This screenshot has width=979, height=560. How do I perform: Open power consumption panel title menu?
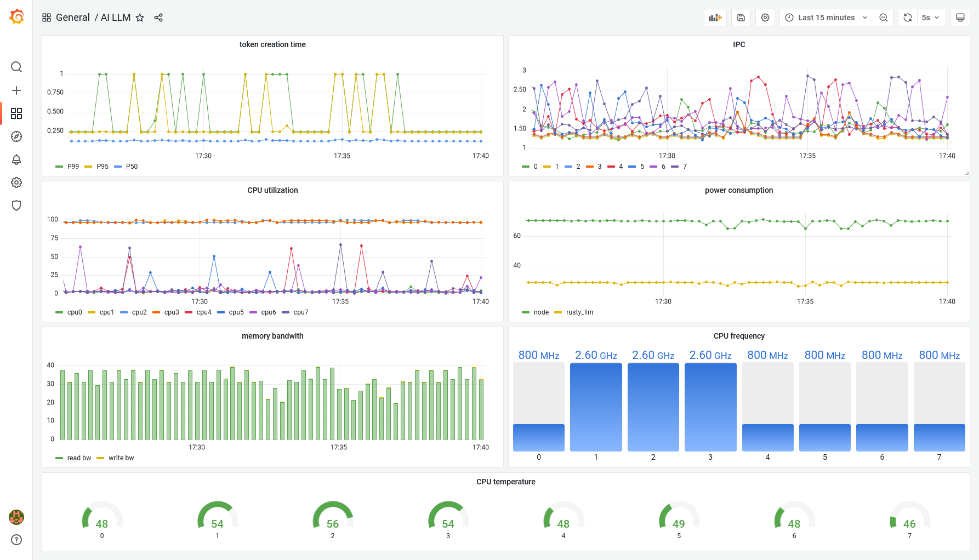739,190
